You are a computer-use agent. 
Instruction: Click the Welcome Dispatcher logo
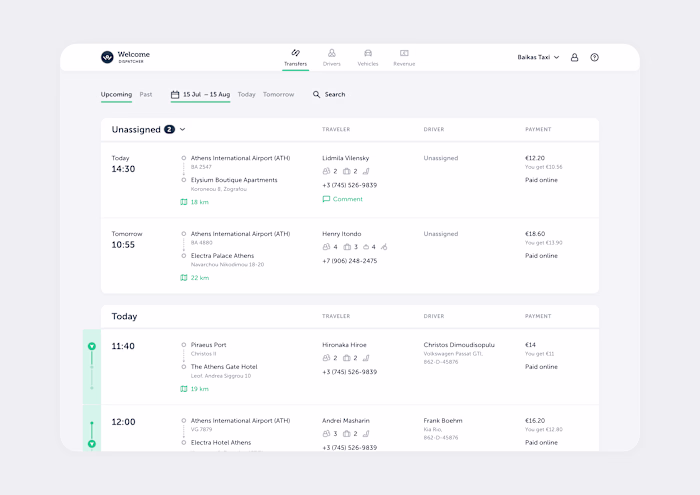click(125, 57)
